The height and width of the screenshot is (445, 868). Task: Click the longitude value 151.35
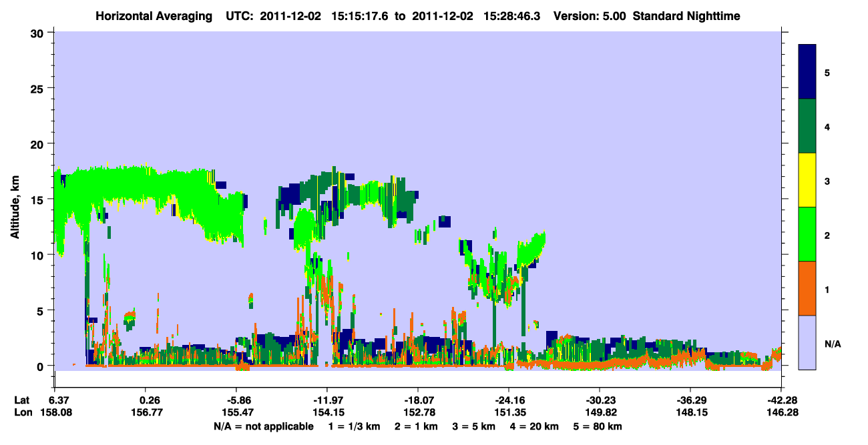click(509, 413)
